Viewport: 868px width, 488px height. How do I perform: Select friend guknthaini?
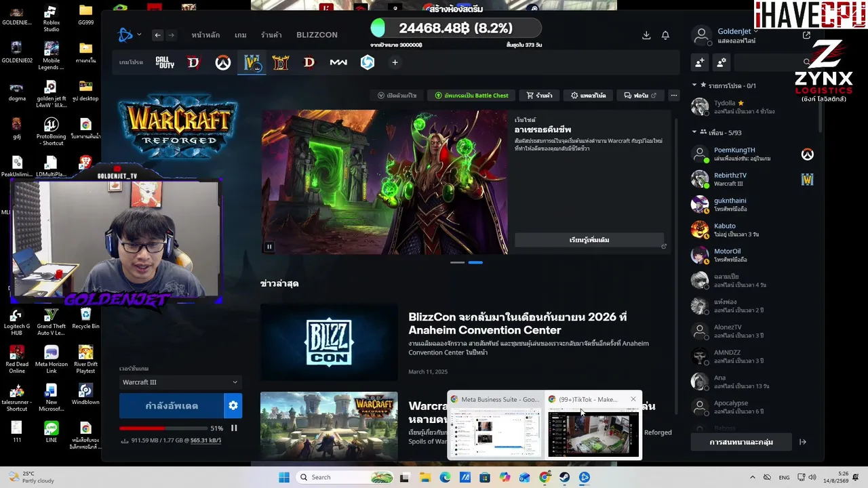click(x=751, y=205)
